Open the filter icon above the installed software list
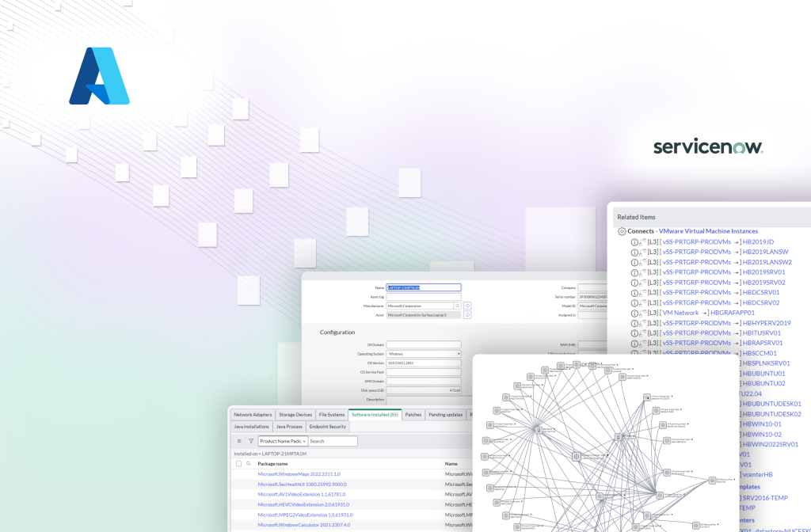 (250, 441)
